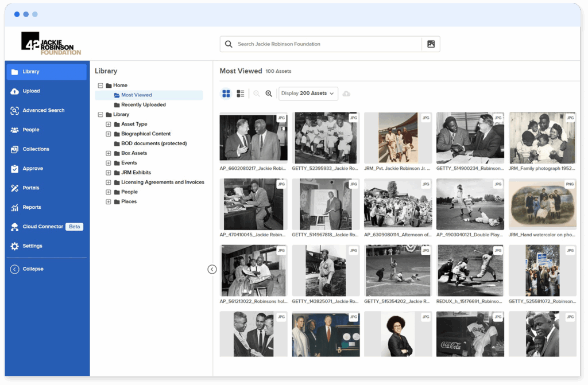The image size is (588, 385).
Task: Click the cloud download icon in the toolbar
Action: click(346, 94)
